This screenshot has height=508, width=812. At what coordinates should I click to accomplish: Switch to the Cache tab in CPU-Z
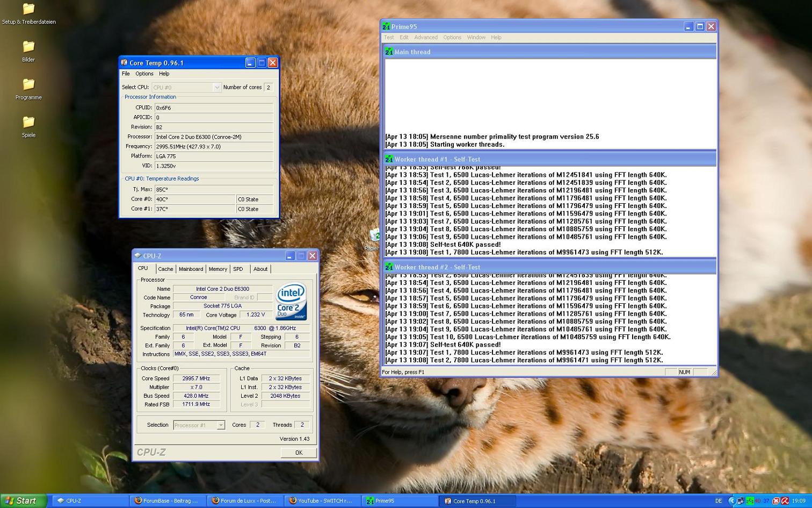point(165,269)
